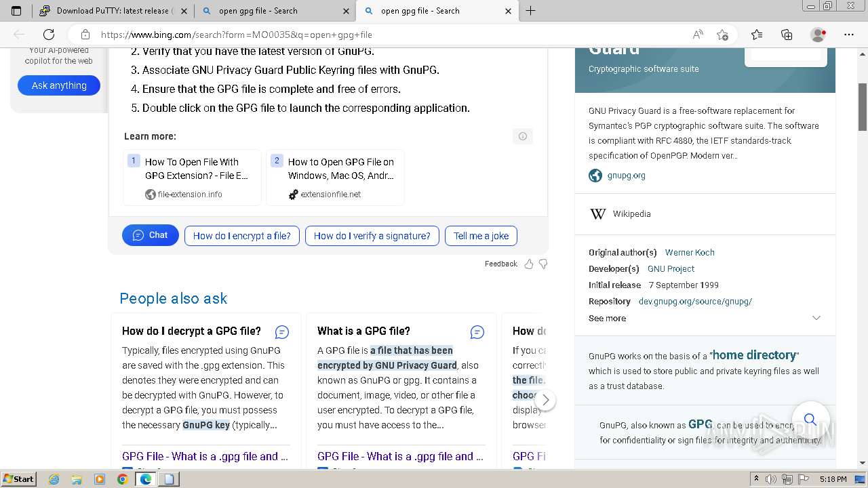The height and width of the screenshot is (488, 868).
Task: Open Collections panel
Action: (787, 35)
